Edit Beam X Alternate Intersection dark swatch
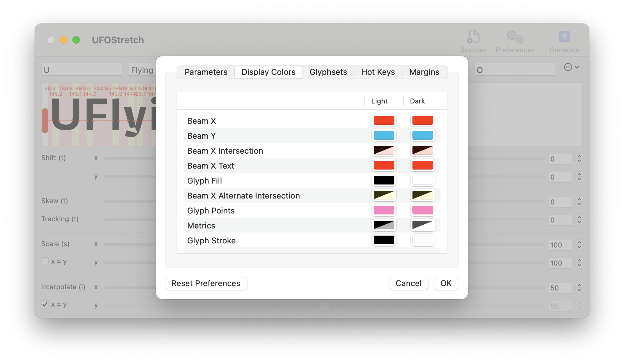Screen dimensions: 624x364 423,195
